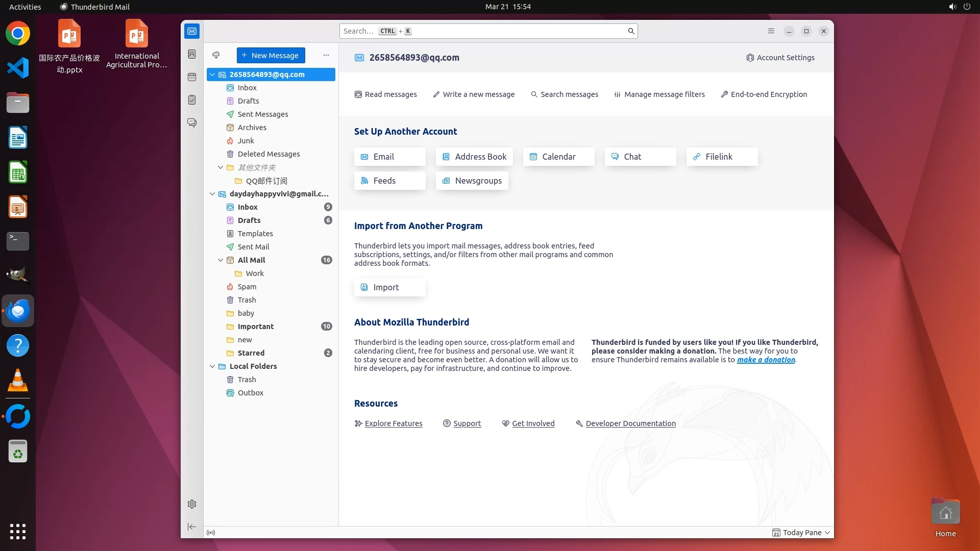Open the Thunderbird hamburger app menu
The height and width of the screenshot is (551, 980).
click(x=771, y=31)
